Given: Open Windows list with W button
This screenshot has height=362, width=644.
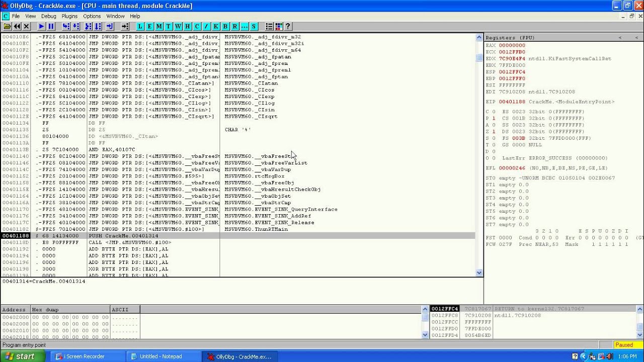Looking at the screenshot, I should tap(178, 26).
